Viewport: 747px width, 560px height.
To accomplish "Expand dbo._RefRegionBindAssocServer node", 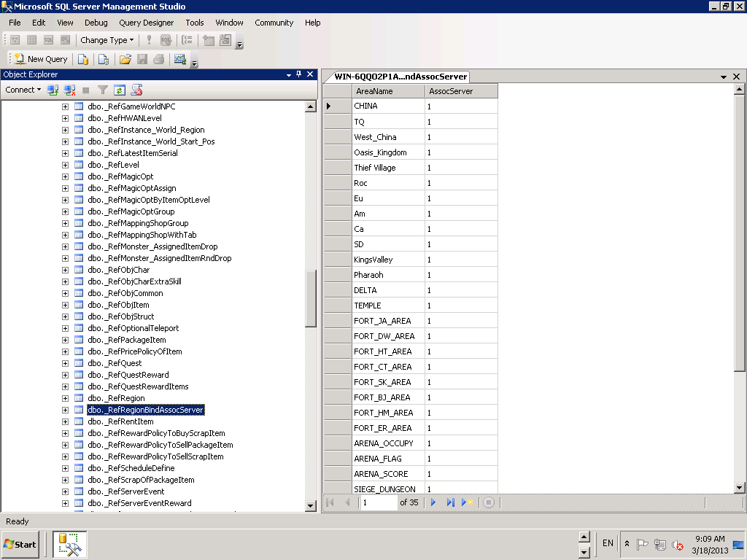I will coord(65,410).
